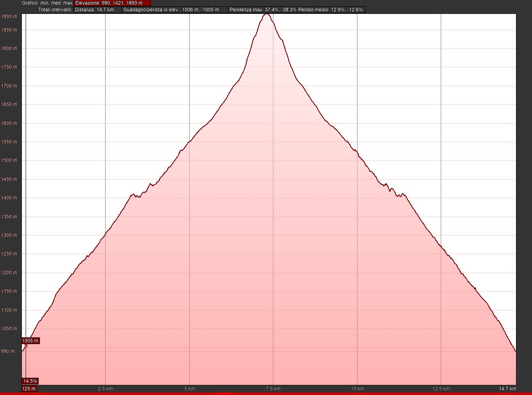Click the Distanza 14.7 km field

coord(98,10)
